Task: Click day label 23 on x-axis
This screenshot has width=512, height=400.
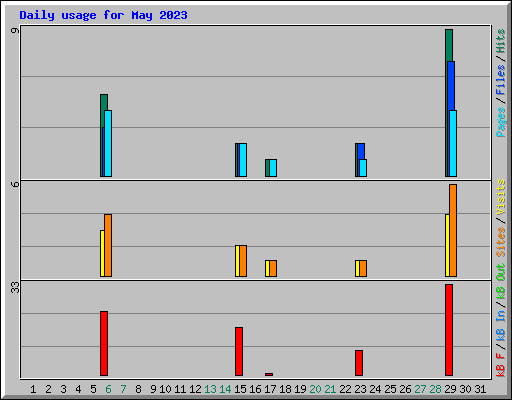Action: [360, 389]
